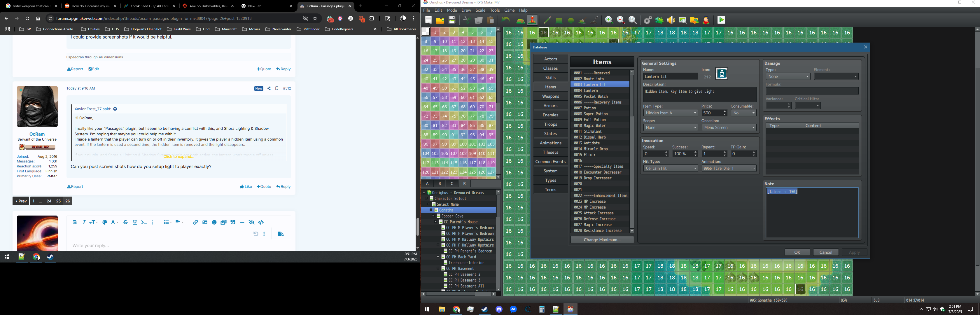The height and width of the screenshot is (315, 980).
Task: Click Cancel in the Database dialog
Action: pos(826,252)
